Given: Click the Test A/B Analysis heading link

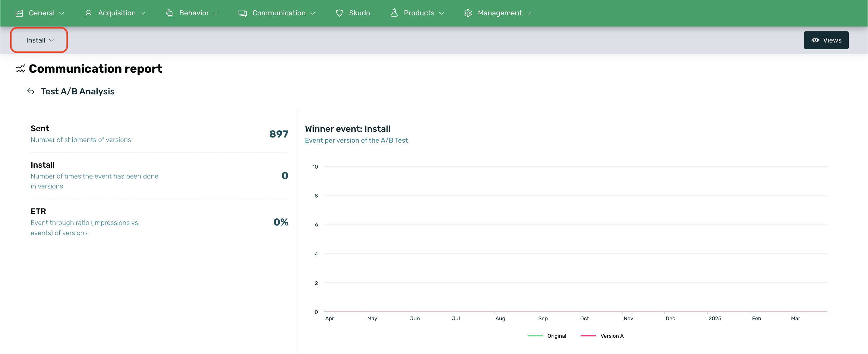Looking at the screenshot, I should tap(77, 91).
